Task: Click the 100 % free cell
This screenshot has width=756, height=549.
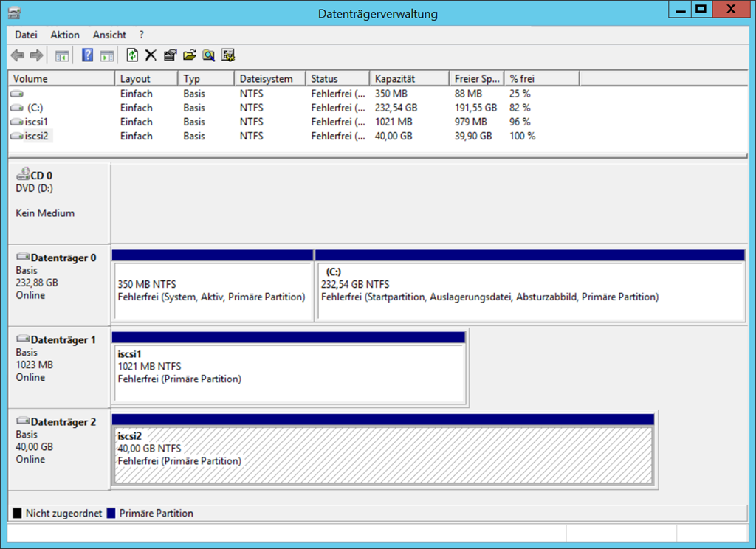Action: point(522,137)
